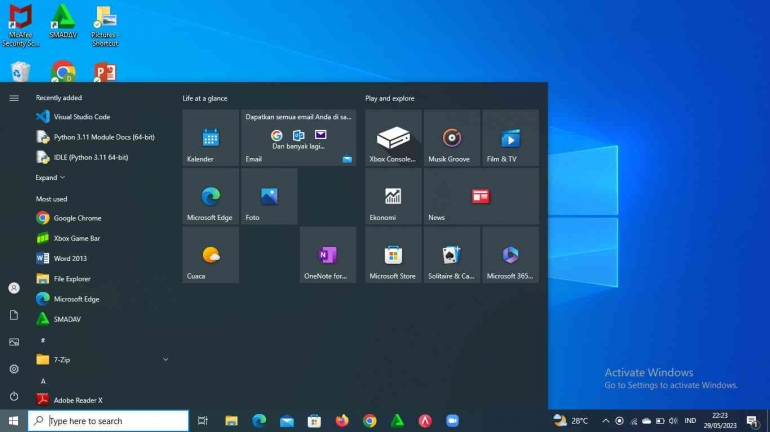Open Pictures from the Start sidebar
This screenshot has height=432, width=770.
(x=14, y=342)
